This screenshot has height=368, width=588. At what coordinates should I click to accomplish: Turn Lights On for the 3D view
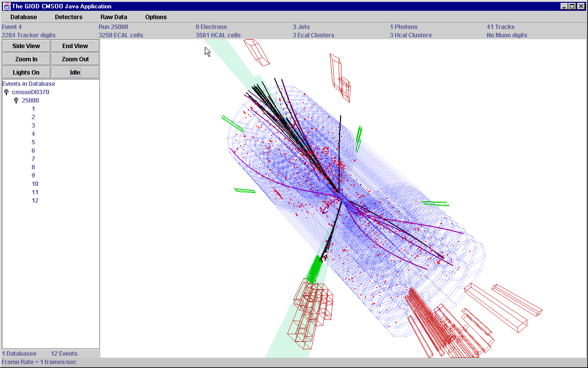coord(25,72)
